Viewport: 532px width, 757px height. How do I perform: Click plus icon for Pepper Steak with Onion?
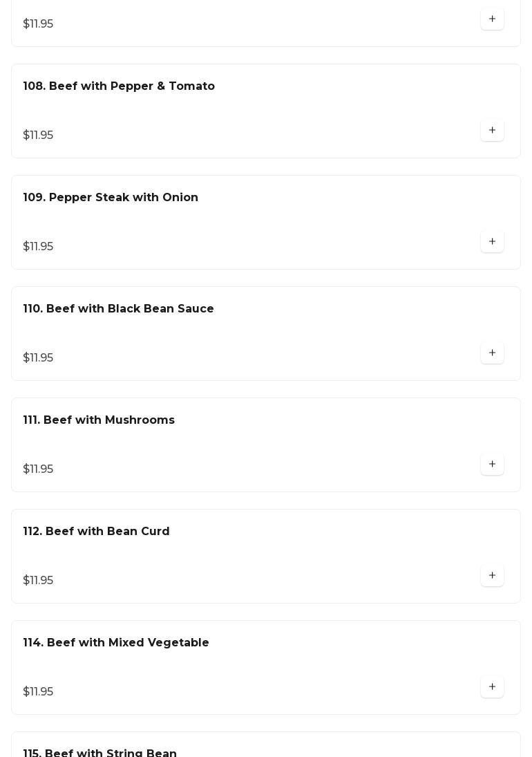point(492,242)
